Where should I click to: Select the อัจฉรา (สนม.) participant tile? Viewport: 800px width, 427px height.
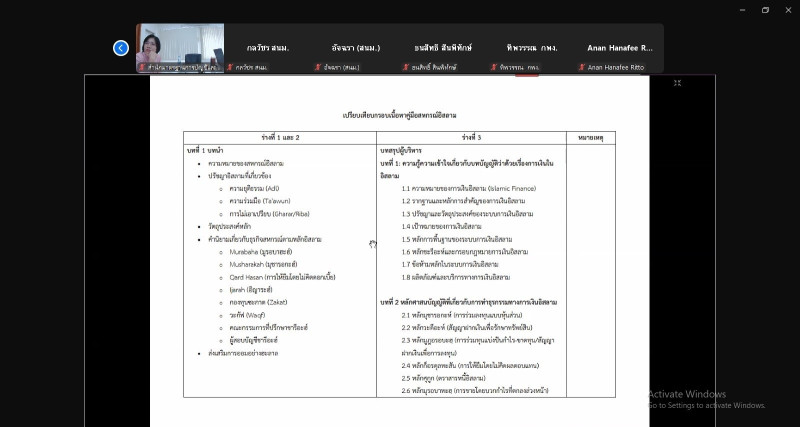(x=356, y=48)
